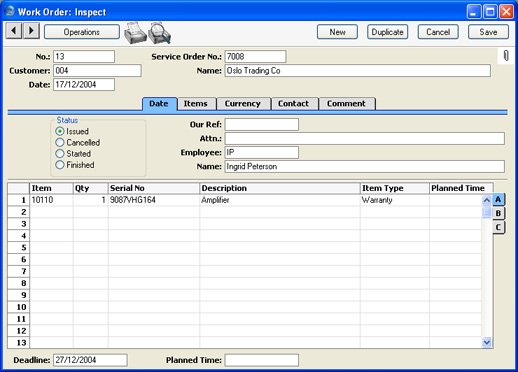518x372 pixels.
Task: Mark status as Finished
Action: (x=60, y=165)
